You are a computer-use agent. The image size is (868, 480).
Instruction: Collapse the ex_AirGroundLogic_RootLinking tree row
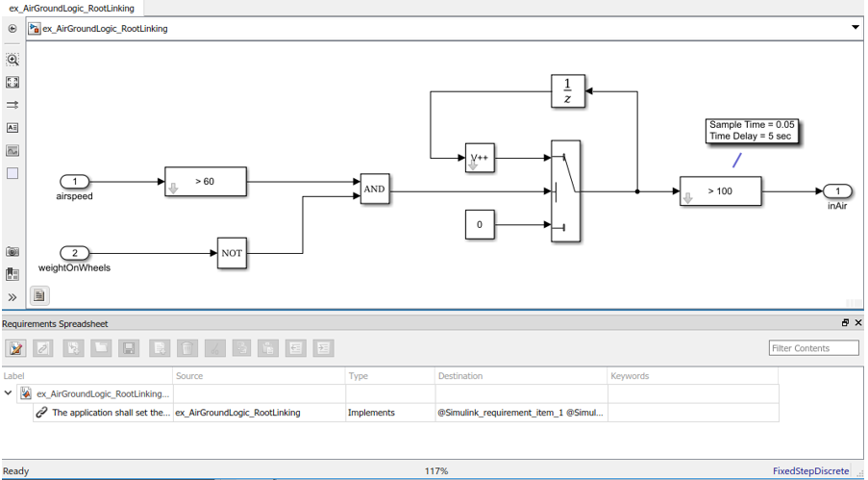coord(9,393)
